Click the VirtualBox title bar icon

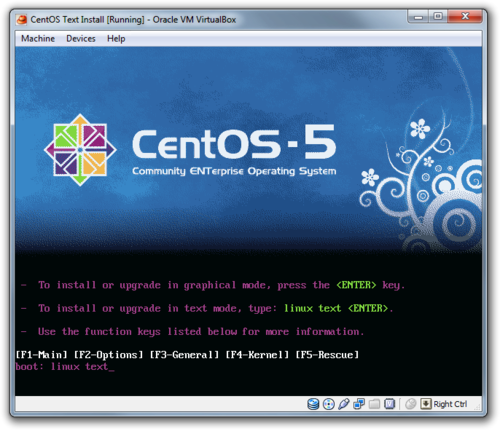point(22,20)
